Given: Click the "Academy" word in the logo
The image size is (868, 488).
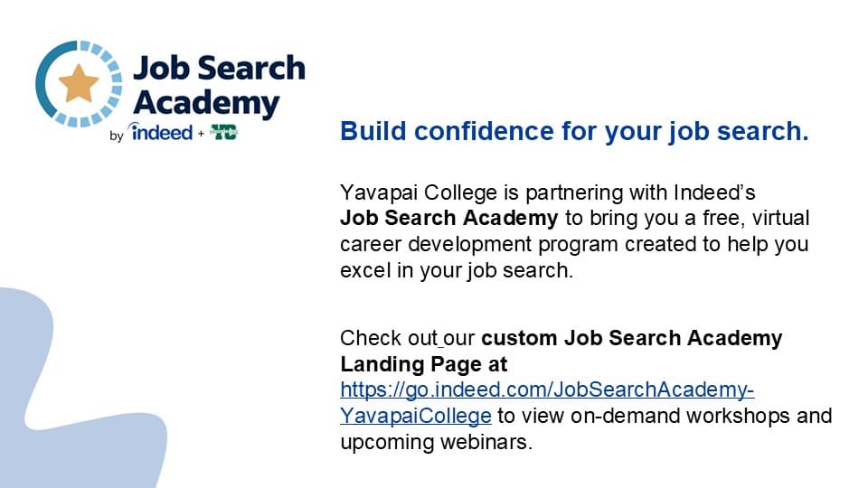Looking at the screenshot, I should (206, 103).
